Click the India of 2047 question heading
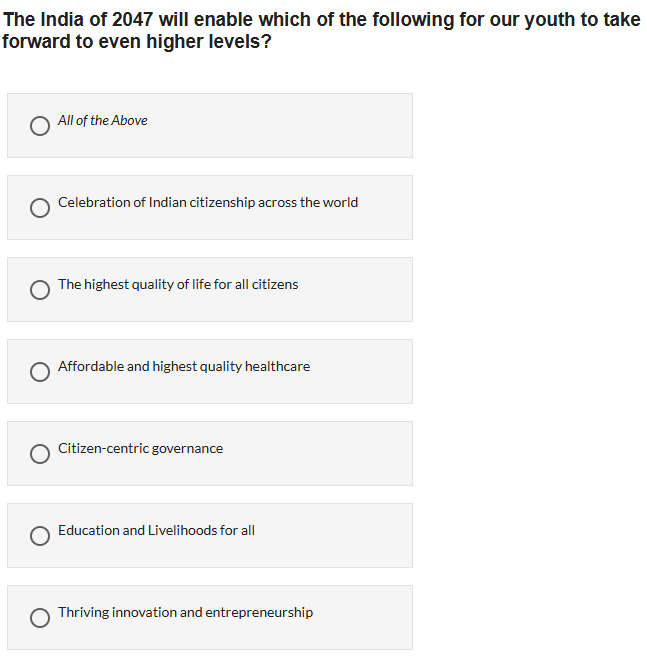Viewport: 647px width, 656px height. [x=321, y=31]
